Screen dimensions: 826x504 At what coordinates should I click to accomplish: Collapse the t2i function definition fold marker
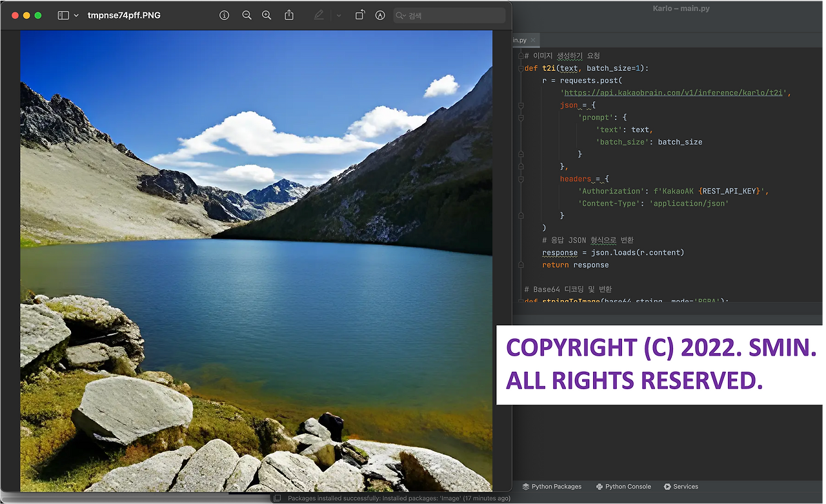point(520,68)
